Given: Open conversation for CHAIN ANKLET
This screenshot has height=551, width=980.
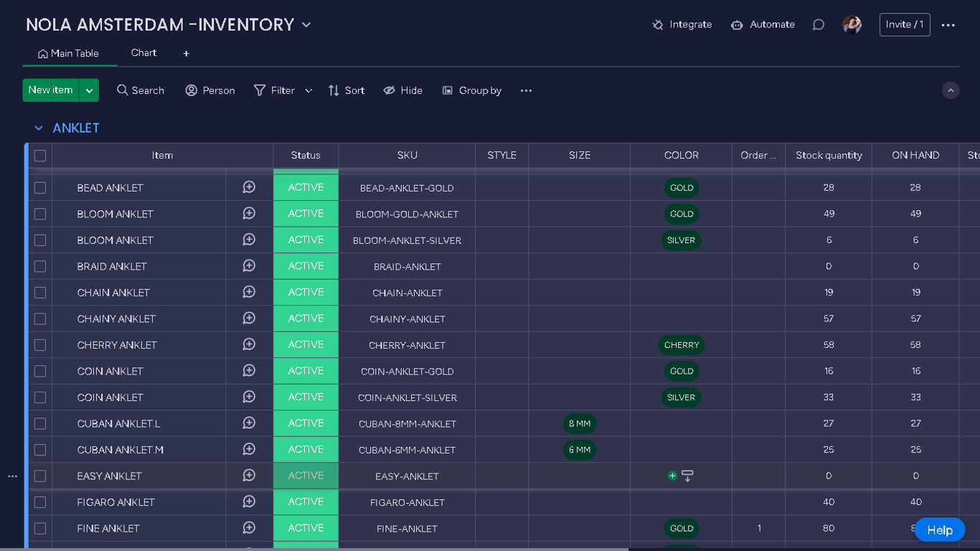Looking at the screenshot, I should [x=249, y=292].
